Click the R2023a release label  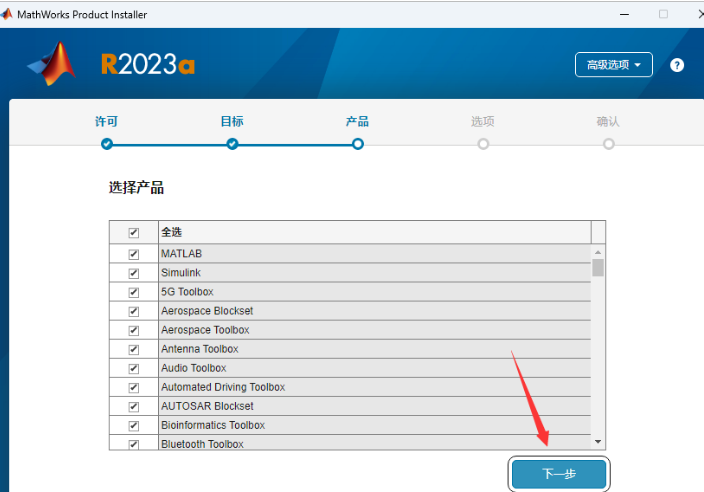[x=148, y=64]
